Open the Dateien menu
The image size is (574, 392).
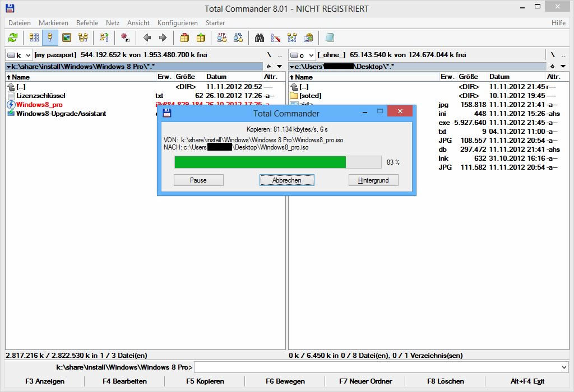click(x=20, y=22)
